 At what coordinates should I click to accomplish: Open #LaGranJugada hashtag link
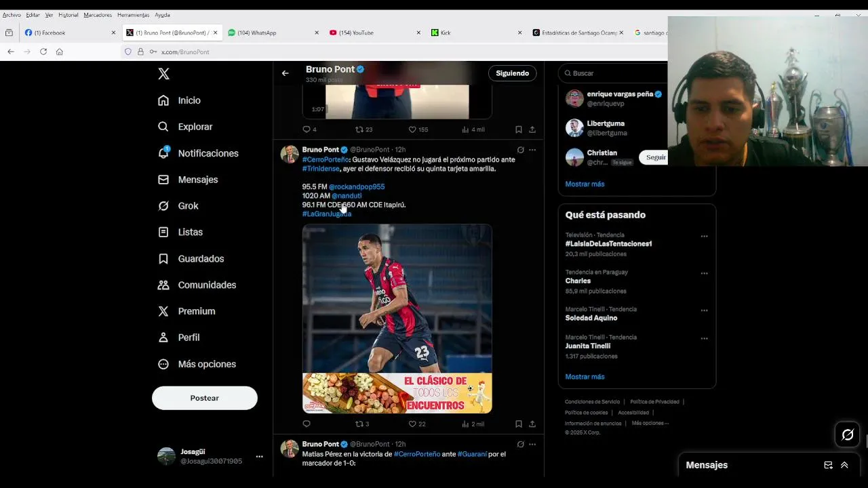pos(327,214)
